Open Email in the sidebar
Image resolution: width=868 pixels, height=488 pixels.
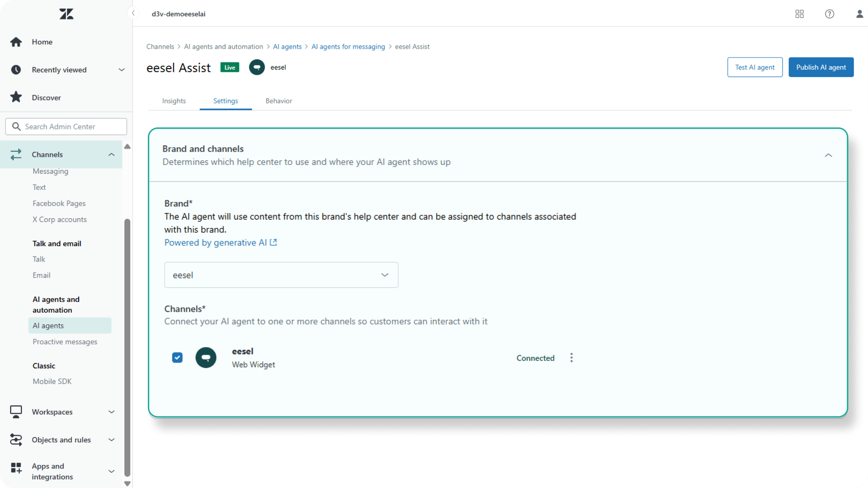point(41,275)
